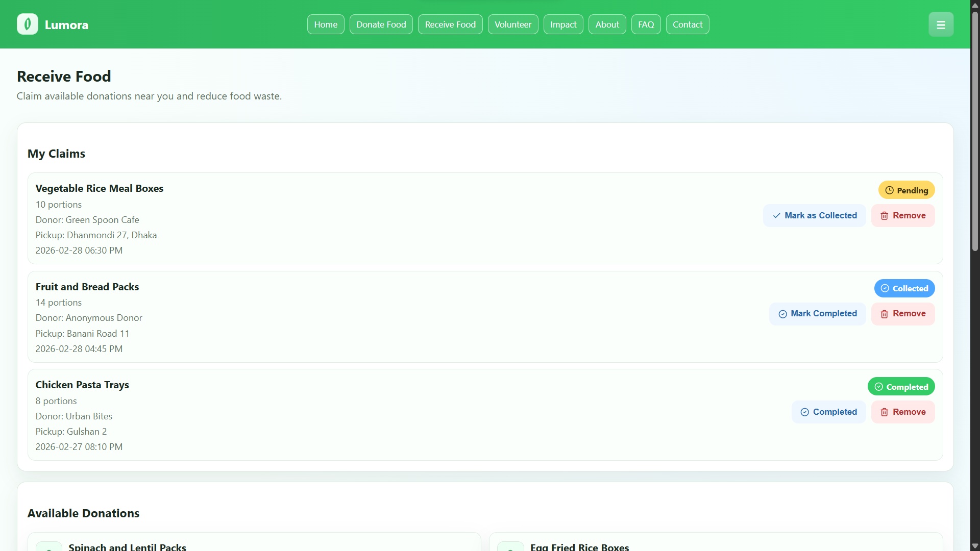The height and width of the screenshot is (551, 980).
Task: Click the green Completed status badge
Action: pyautogui.click(x=901, y=387)
